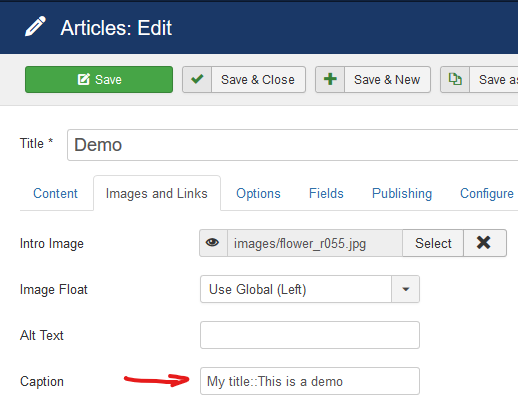Viewport: 518px width, 413px height.
Task: Click the pencil icon beside Articles: Edit
Action: (x=35, y=26)
